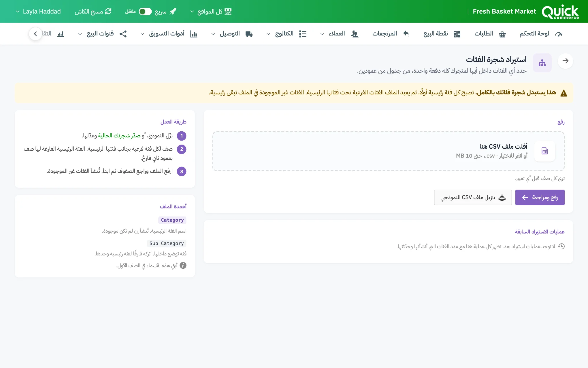Open the Layla Haddad user menu
This screenshot has height=368, width=588.
38,12
